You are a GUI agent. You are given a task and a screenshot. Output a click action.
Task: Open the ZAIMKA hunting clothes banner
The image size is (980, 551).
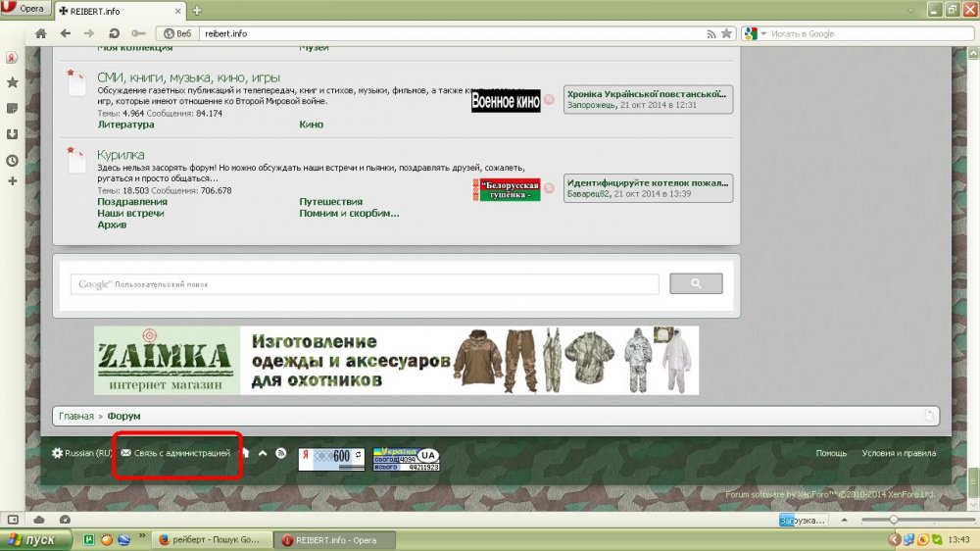(x=396, y=360)
